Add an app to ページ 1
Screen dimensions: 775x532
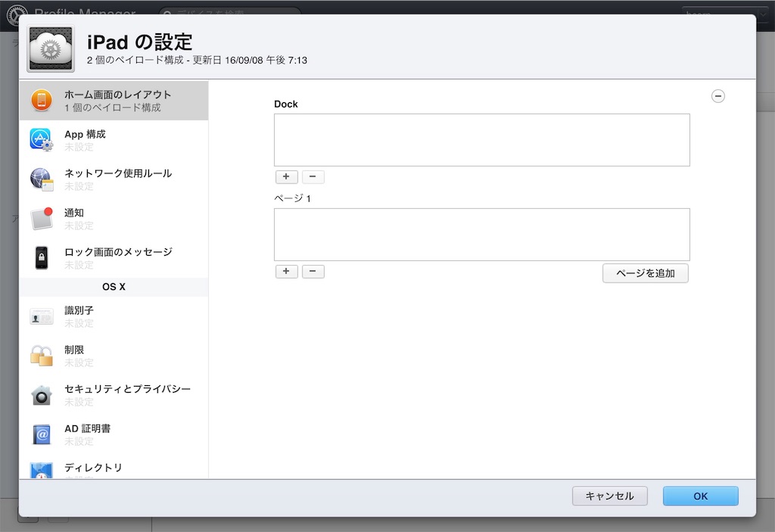(x=286, y=271)
